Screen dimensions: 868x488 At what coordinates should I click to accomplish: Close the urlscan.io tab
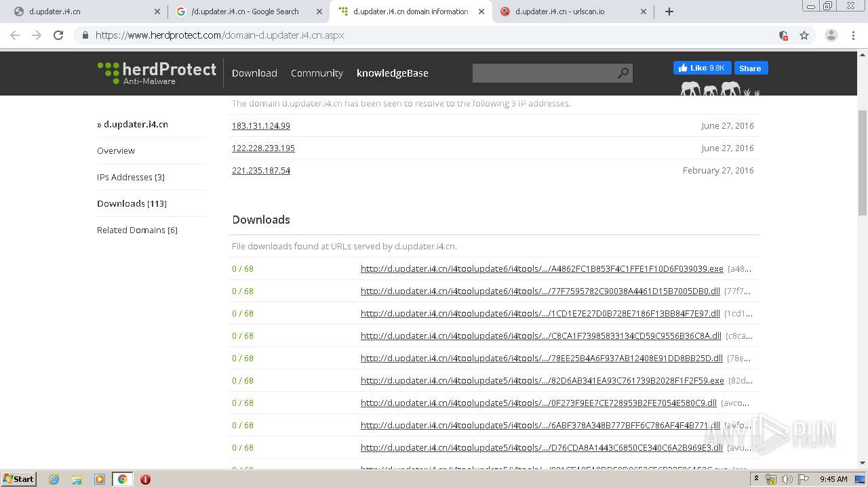pos(644,12)
